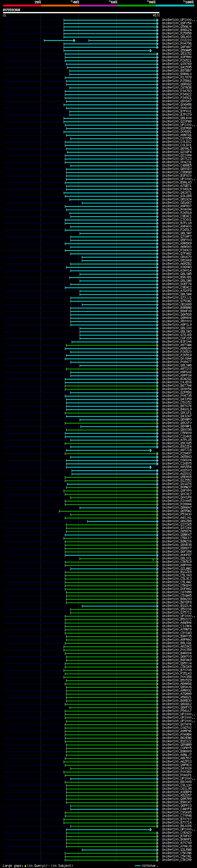Open hit UniRef100_Q39769
The width and height of the screenshot is (197, 868).
click(177, 64)
